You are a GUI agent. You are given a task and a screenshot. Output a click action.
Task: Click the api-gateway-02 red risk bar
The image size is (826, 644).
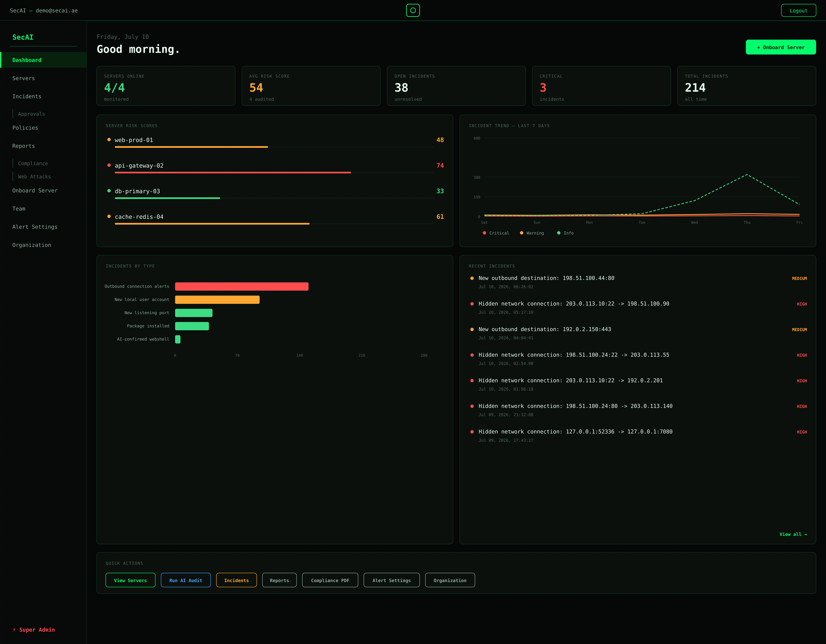274,172
